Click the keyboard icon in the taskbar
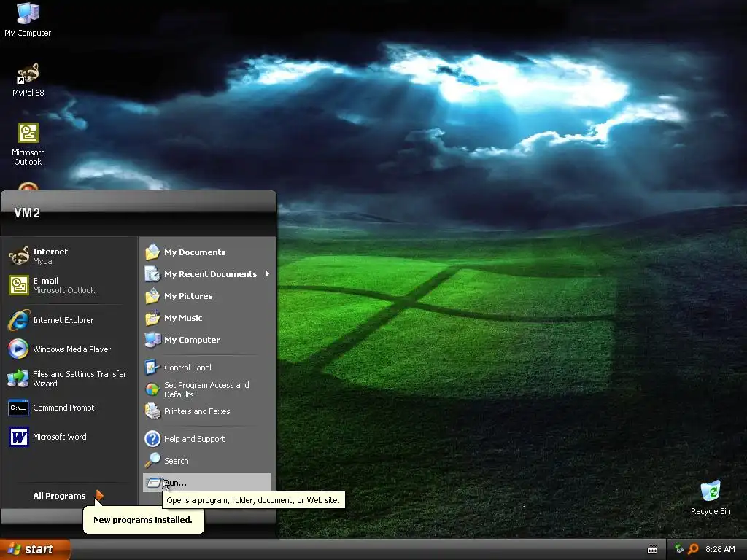Screen dimensions: 747x560 pyautogui.click(x=652, y=550)
